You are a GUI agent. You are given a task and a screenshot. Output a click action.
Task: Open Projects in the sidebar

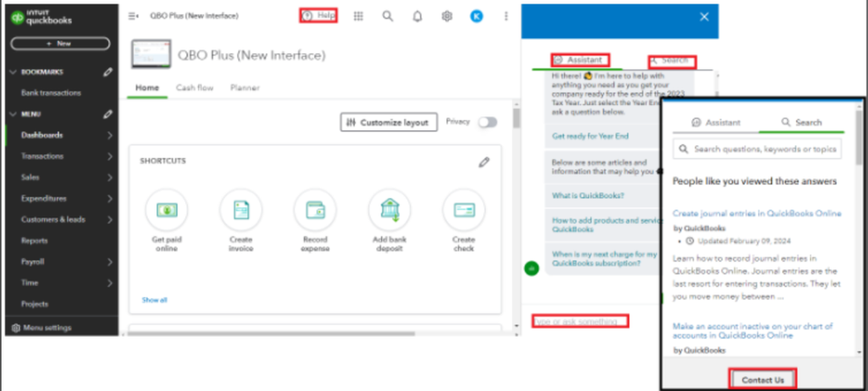tap(35, 304)
